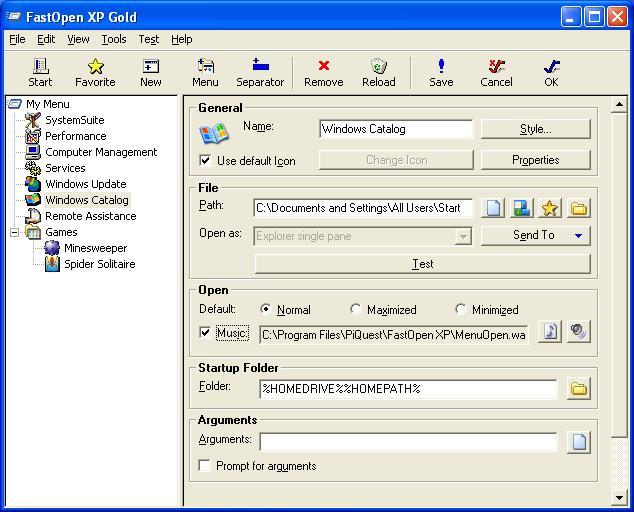The image size is (634, 512).
Task: Select the Maximized radio button
Action: point(355,309)
